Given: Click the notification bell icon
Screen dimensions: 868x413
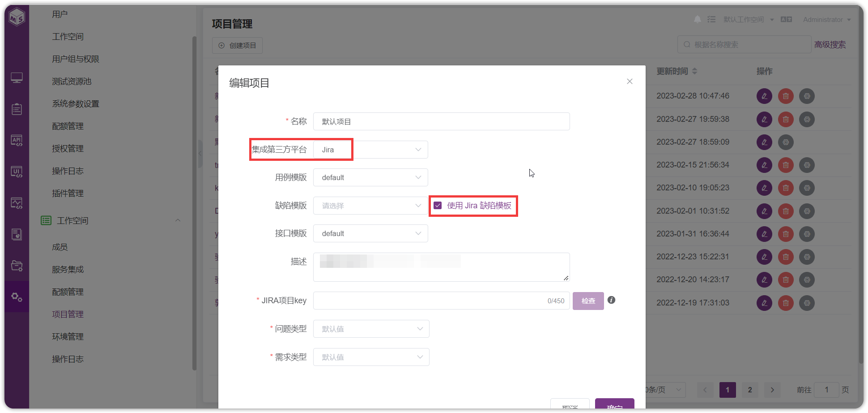Looking at the screenshot, I should pyautogui.click(x=698, y=19).
